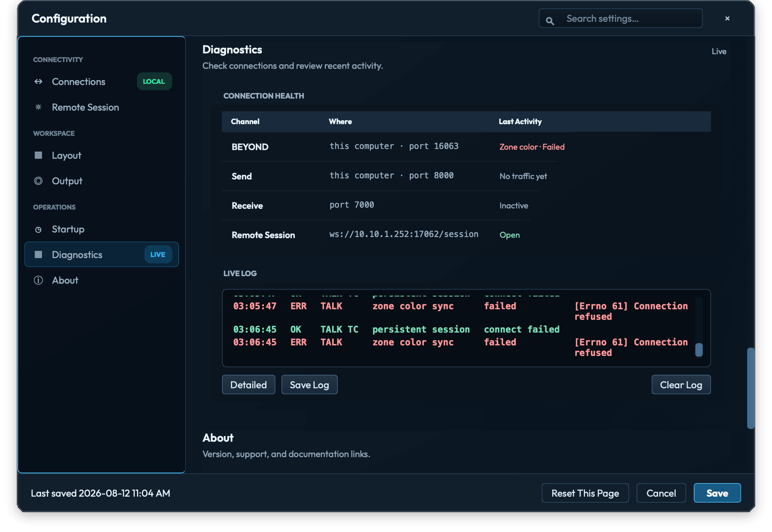Go to the Output page

101,181
